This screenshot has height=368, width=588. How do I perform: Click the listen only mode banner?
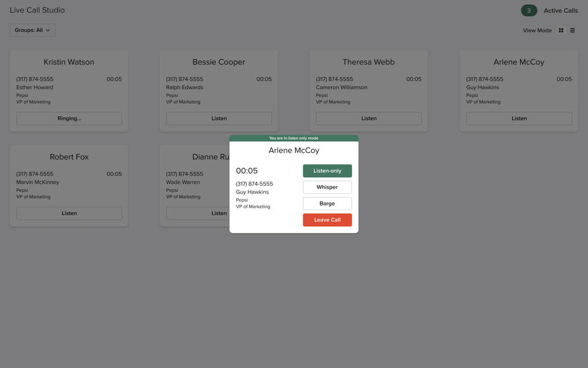(294, 138)
